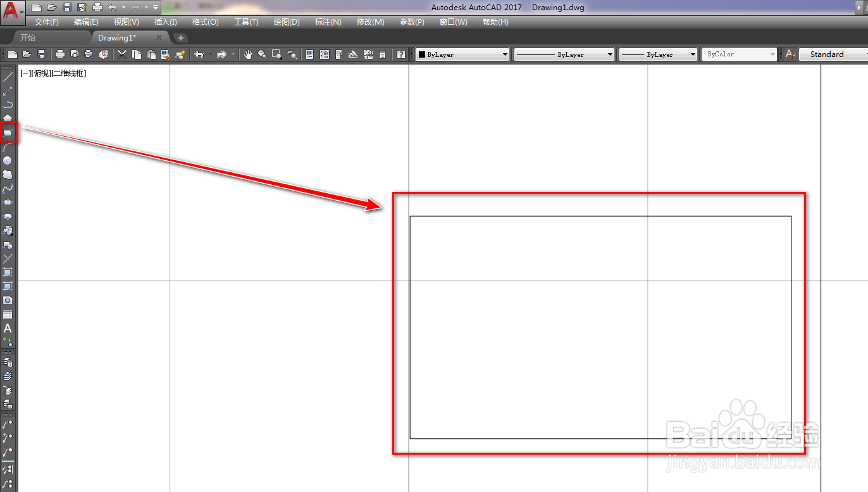Viewport: 868px width, 492px height.
Task: Select the Arc tool
Action: coord(8,147)
